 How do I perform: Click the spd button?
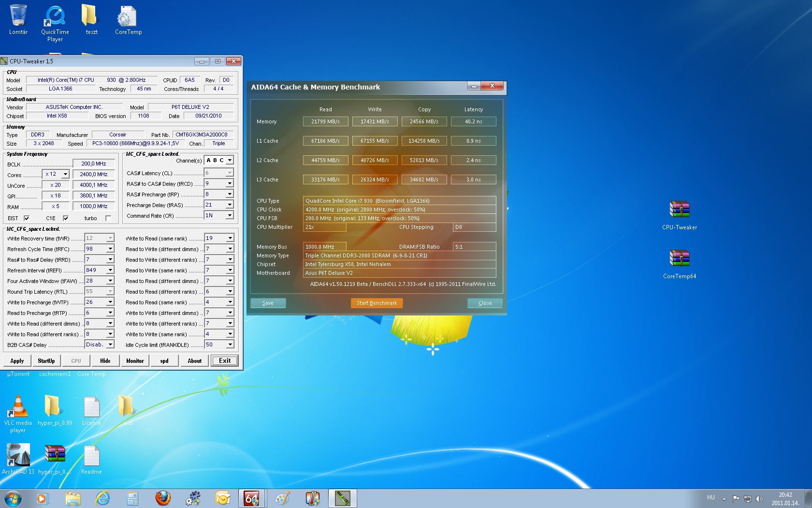(x=164, y=361)
